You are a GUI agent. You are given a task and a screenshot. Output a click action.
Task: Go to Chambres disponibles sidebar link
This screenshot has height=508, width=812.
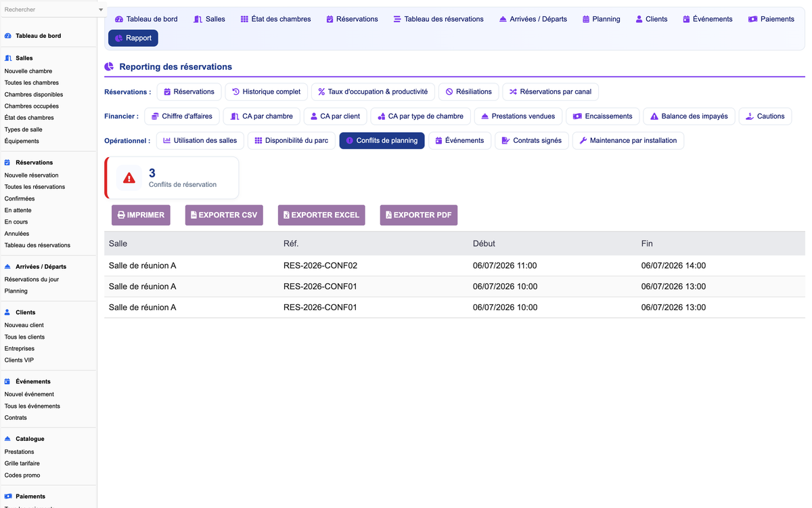coord(34,95)
